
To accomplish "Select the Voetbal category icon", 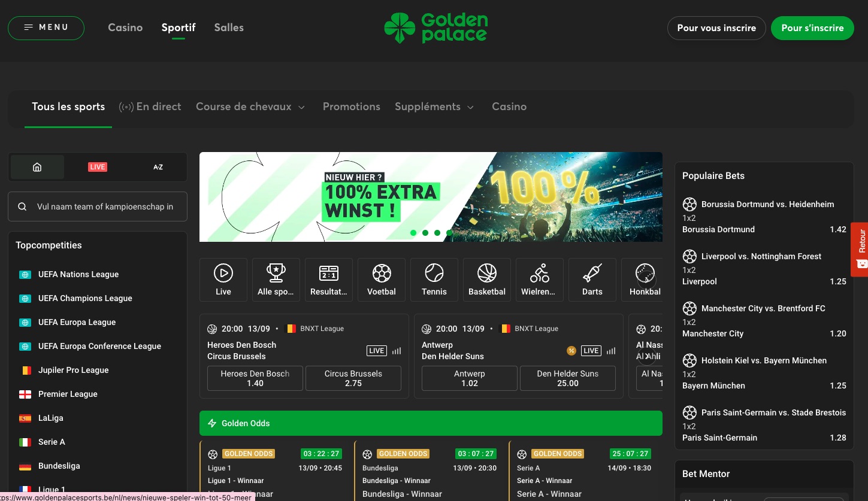I will pyautogui.click(x=382, y=280).
